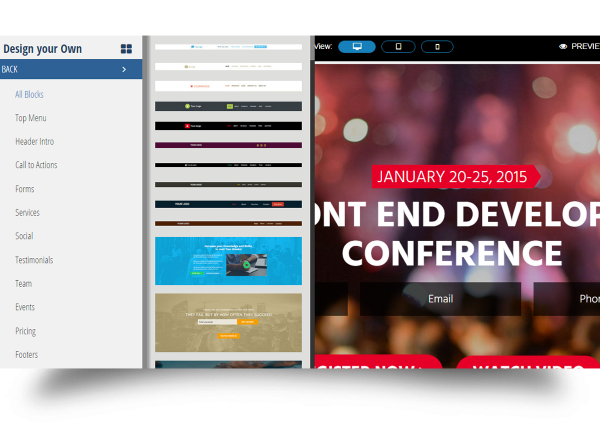Image resolution: width=600 pixels, height=426 pixels.
Task: Select the brown menu bar block thumbnail
Action: [228, 223]
